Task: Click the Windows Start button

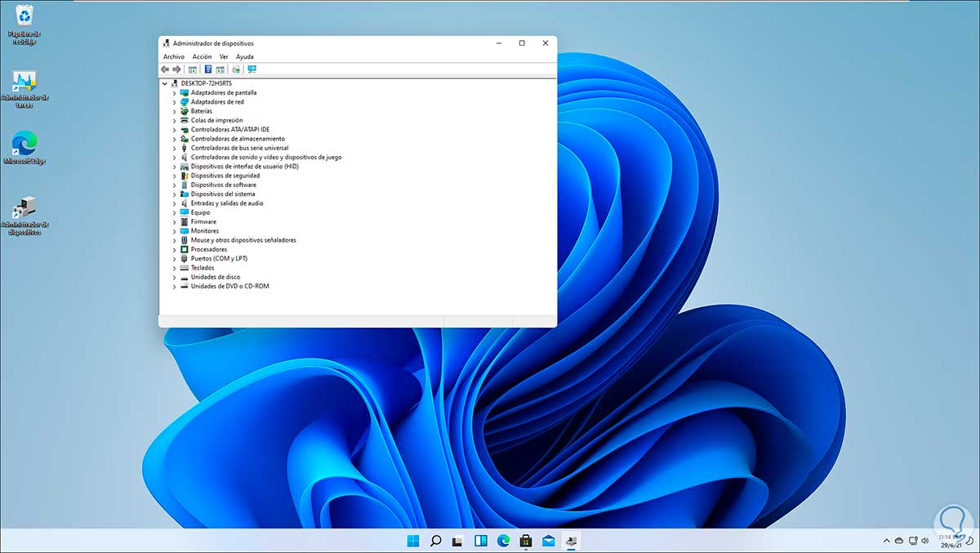Action: [x=413, y=540]
